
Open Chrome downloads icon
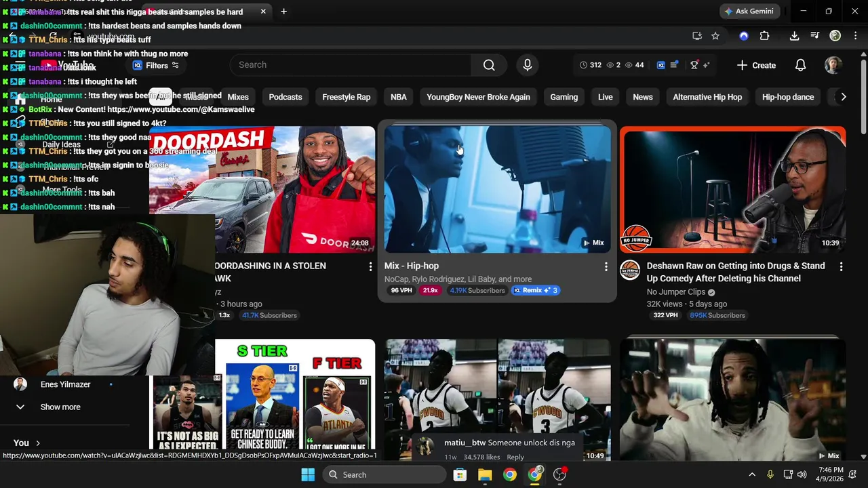(794, 36)
